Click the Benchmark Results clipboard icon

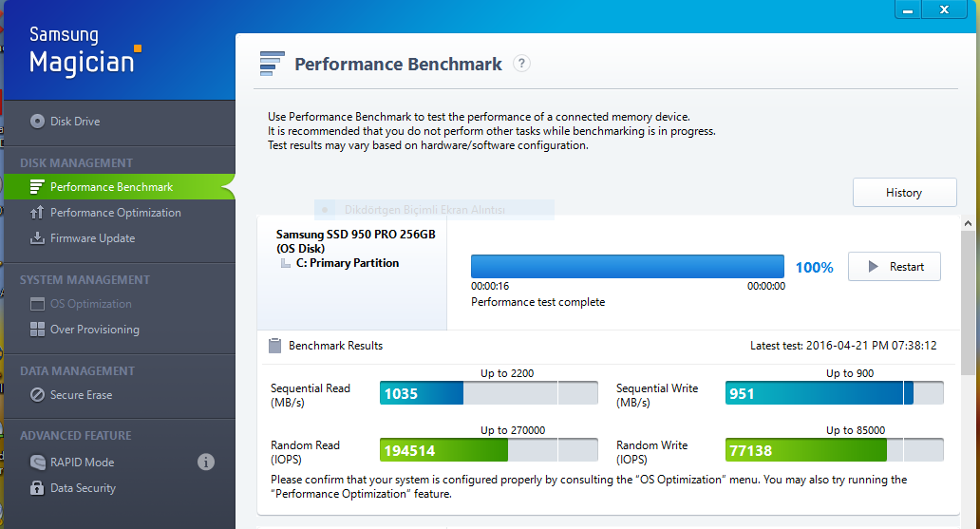pyautogui.click(x=274, y=346)
